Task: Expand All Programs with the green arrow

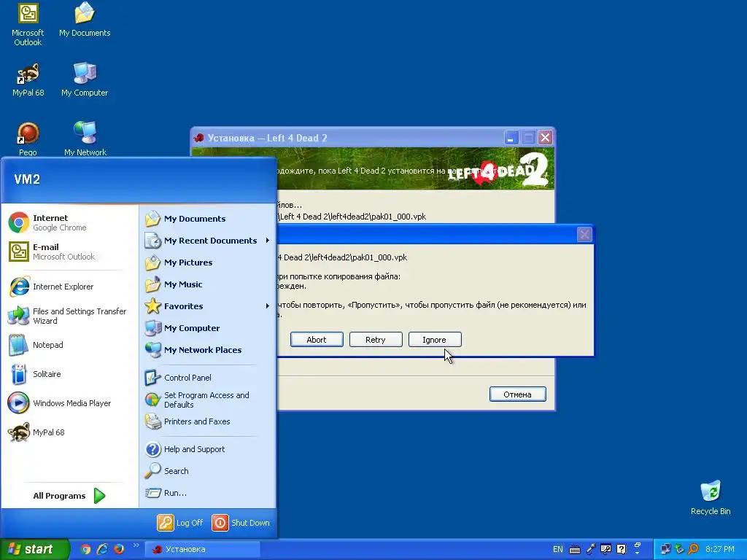Action: pos(99,496)
